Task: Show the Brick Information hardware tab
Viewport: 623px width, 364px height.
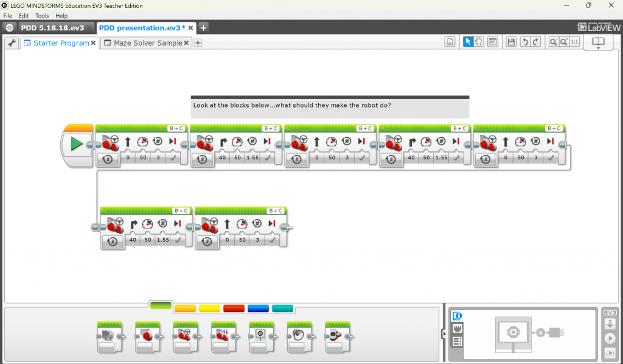Action: (x=458, y=316)
